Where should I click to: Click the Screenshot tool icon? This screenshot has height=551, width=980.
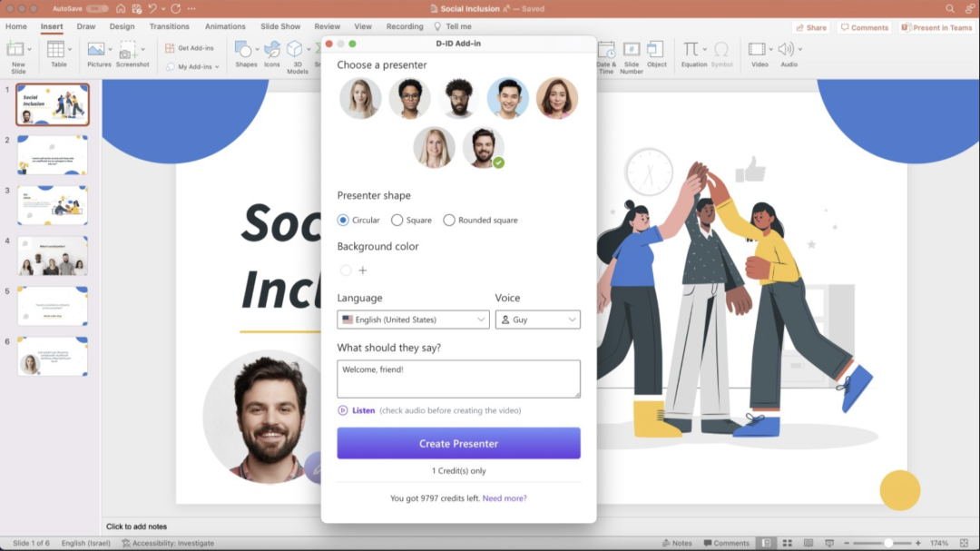pyautogui.click(x=128, y=50)
